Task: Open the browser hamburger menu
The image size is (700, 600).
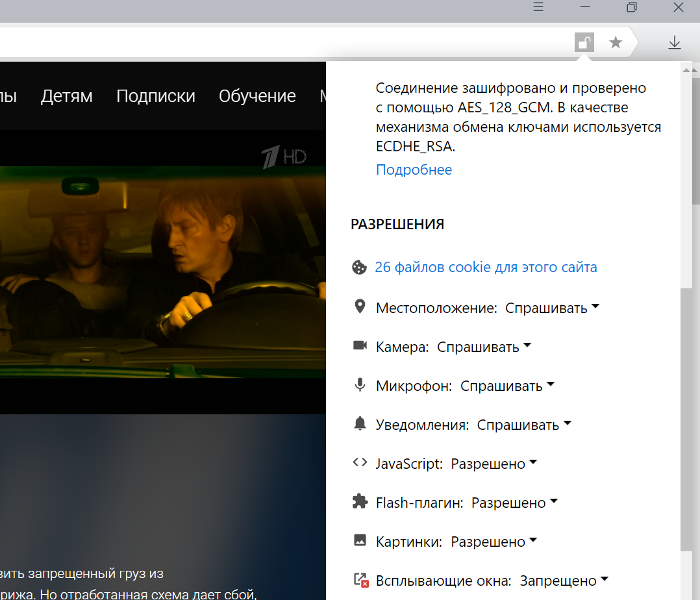Action: tap(538, 6)
